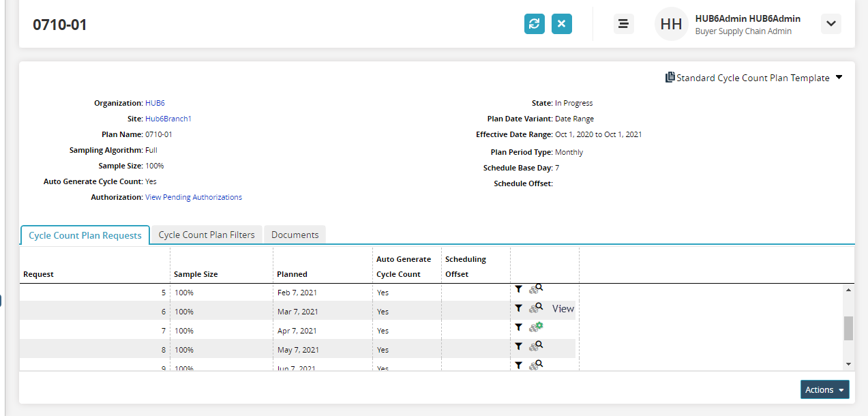Open the hamburger menu icon

[x=623, y=24]
